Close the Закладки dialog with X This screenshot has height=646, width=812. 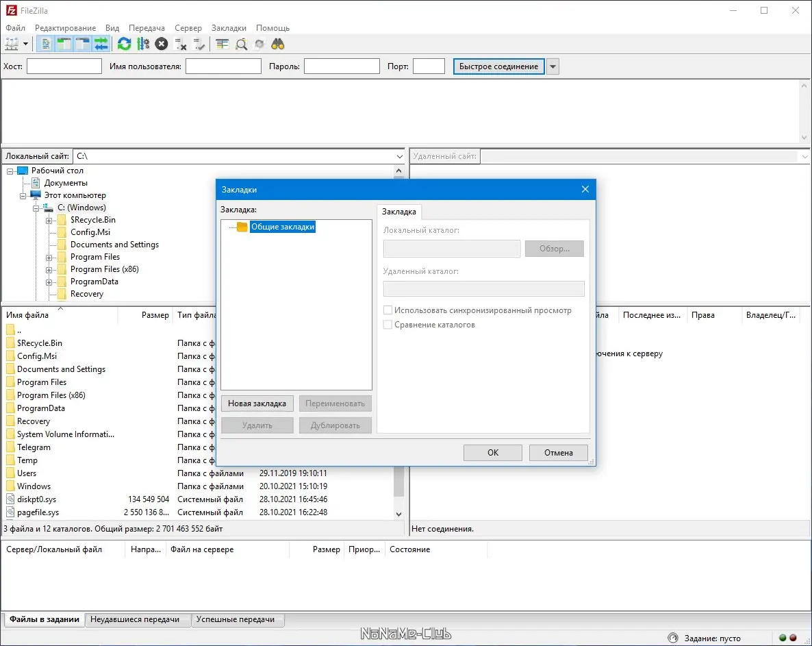click(x=585, y=189)
